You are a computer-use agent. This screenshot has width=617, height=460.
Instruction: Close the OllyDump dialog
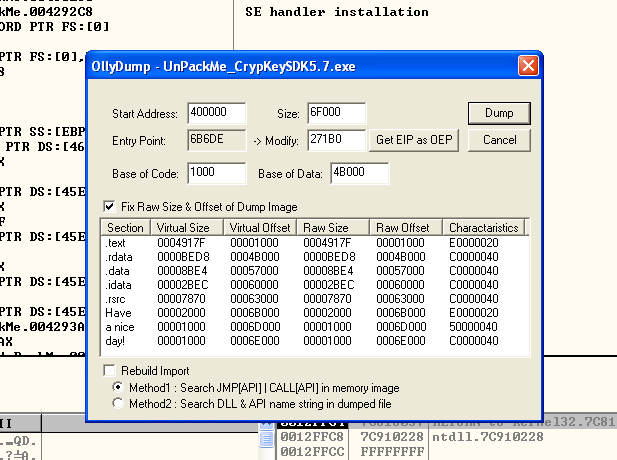528,66
